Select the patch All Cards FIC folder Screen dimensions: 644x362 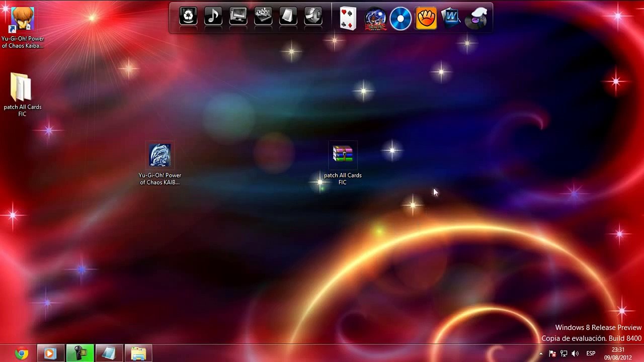(x=22, y=87)
